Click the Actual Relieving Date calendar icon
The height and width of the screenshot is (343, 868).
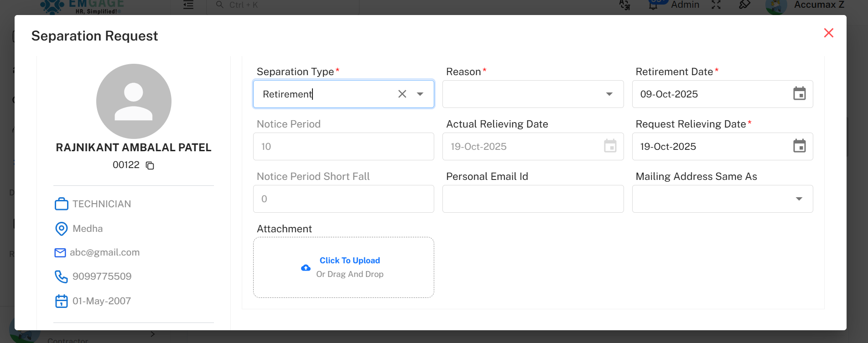click(x=610, y=146)
